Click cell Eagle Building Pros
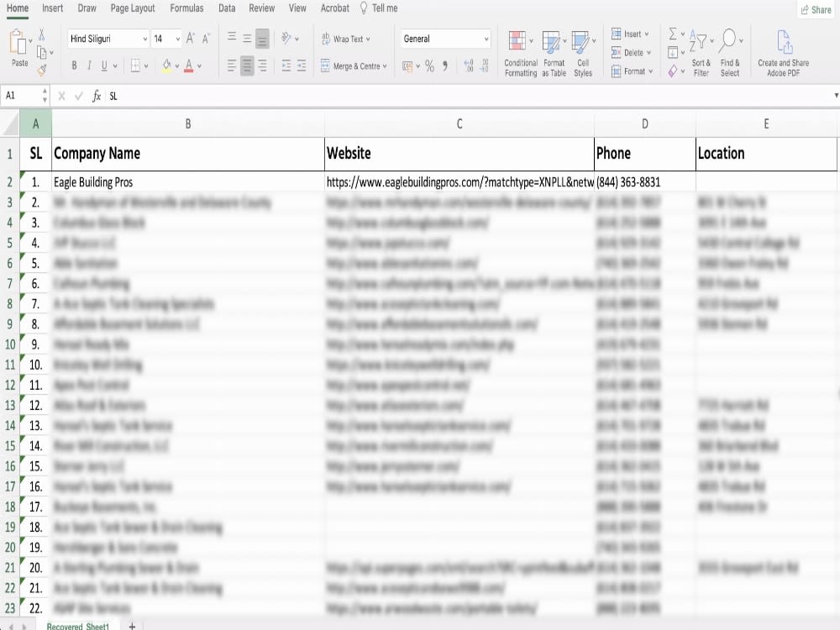 (x=188, y=182)
